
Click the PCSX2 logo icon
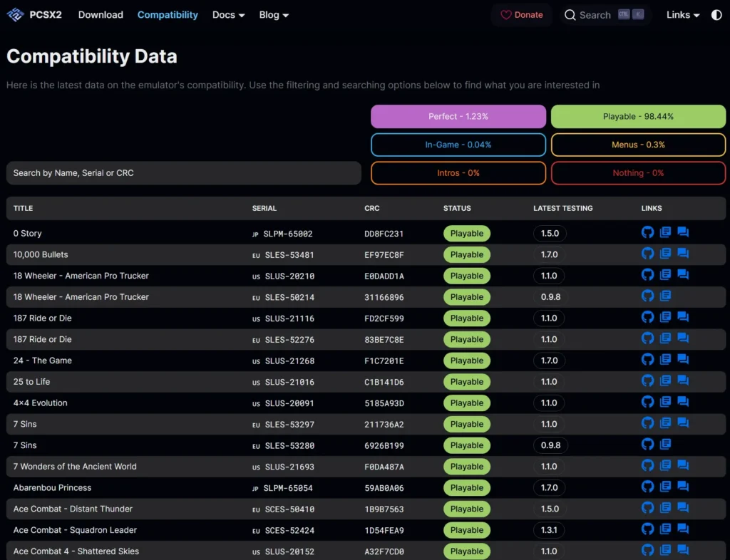[x=16, y=15]
